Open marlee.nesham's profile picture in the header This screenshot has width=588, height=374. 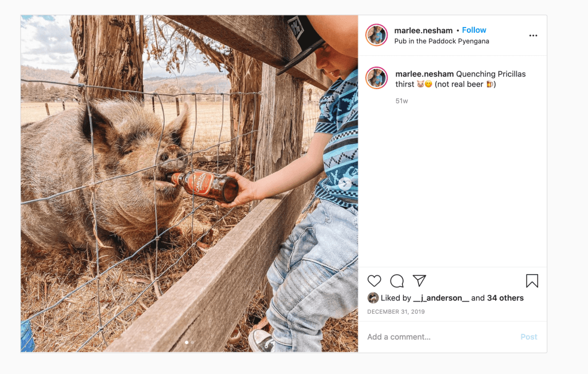click(376, 35)
